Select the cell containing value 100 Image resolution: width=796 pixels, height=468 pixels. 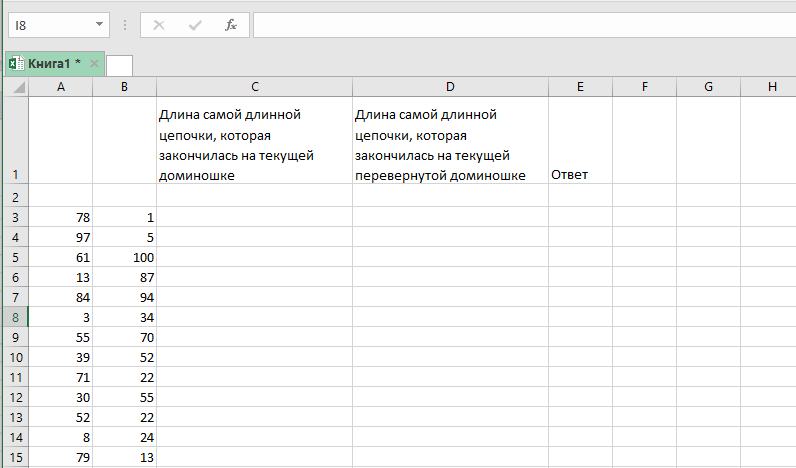(124, 257)
